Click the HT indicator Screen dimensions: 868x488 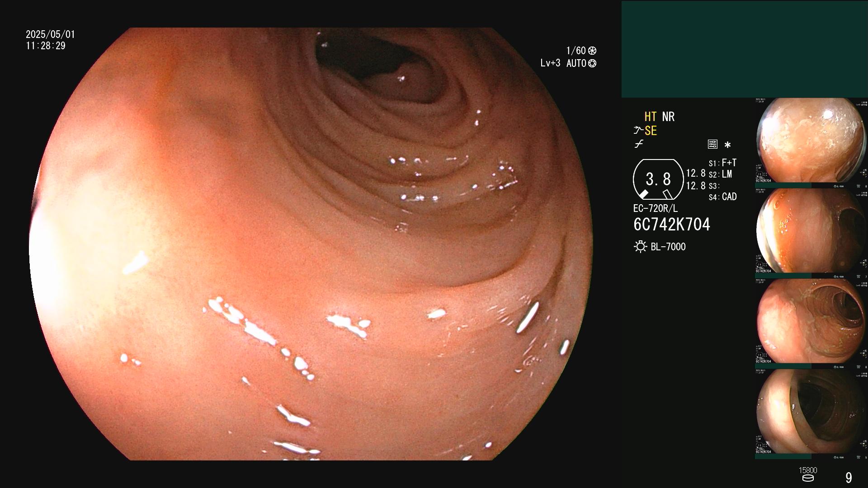651,117
